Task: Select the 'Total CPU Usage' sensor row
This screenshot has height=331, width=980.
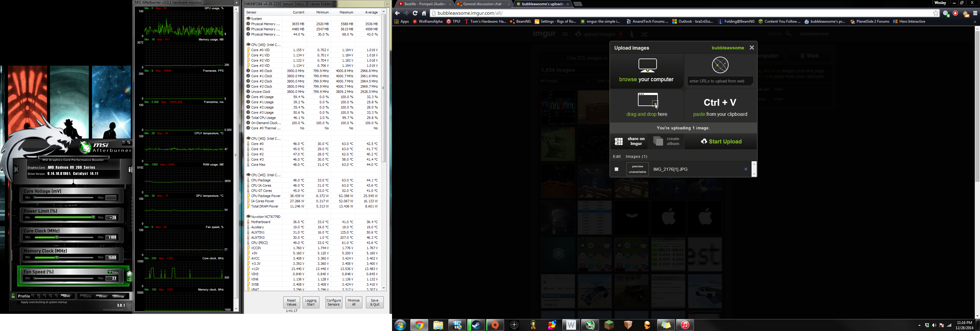Action: point(312,118)
